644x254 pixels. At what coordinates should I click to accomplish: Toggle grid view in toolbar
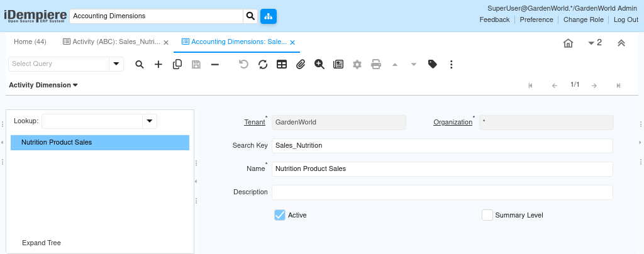point(282,64)
